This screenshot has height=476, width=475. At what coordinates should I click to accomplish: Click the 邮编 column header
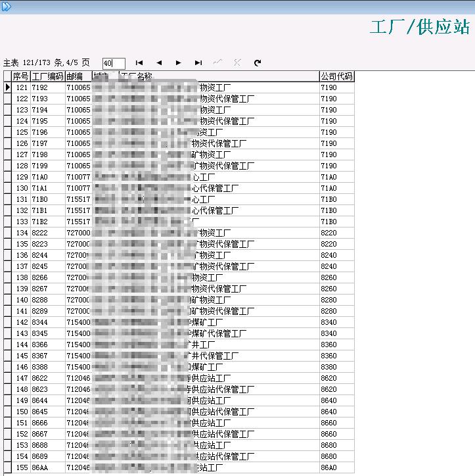point(78,76)
